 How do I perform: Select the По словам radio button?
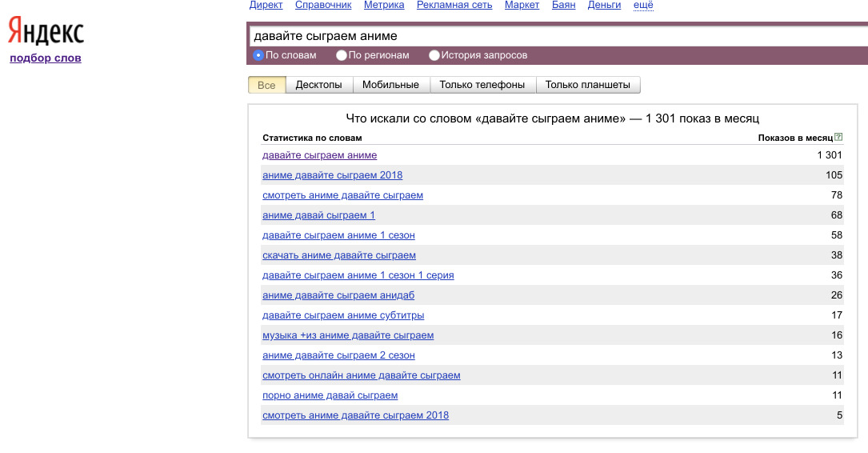[258, 55]
